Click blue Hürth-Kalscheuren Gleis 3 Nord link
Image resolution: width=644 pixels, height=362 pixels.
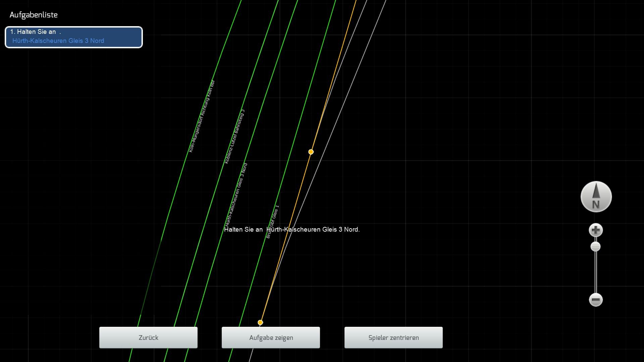tap(58, 41)
